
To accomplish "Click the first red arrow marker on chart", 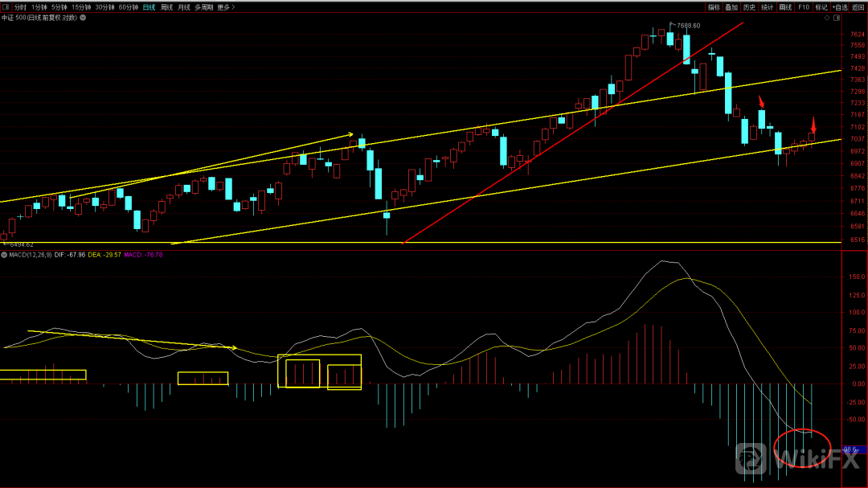I will (761, 101).
